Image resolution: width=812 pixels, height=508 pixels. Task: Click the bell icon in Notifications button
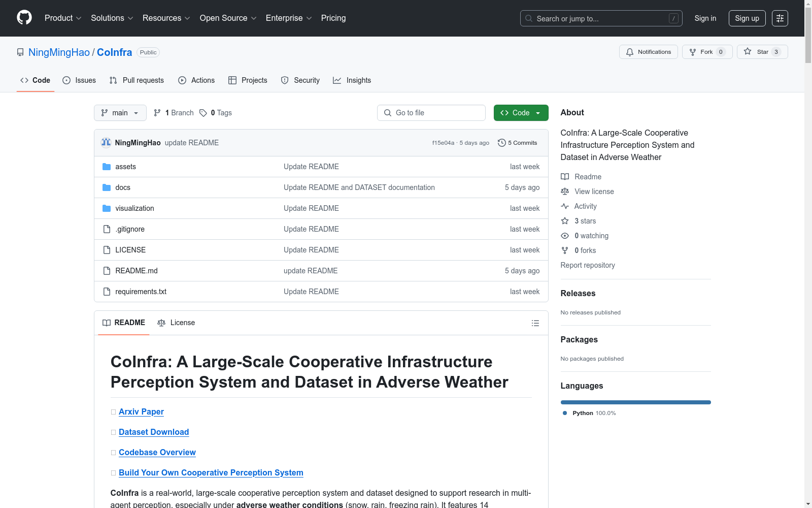tap(630, 52)
